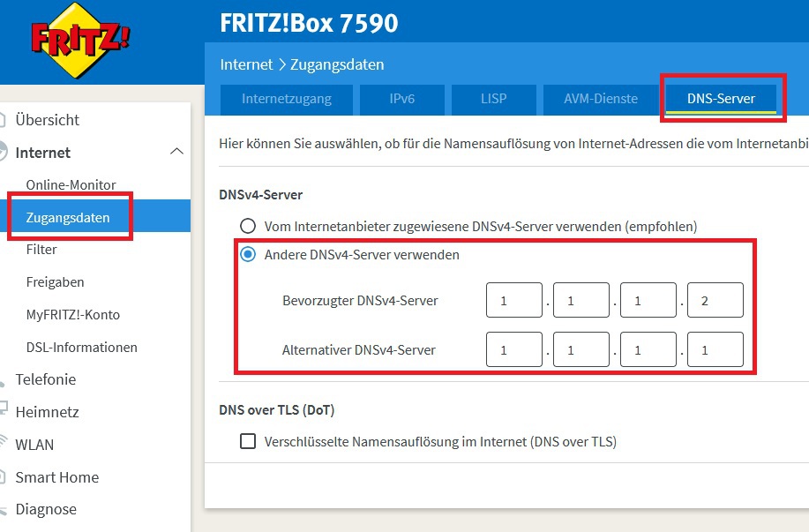The width and height of the screenshot is (809, 532).
Task: Open Freigaben submenu item
Action: (55, 282)
